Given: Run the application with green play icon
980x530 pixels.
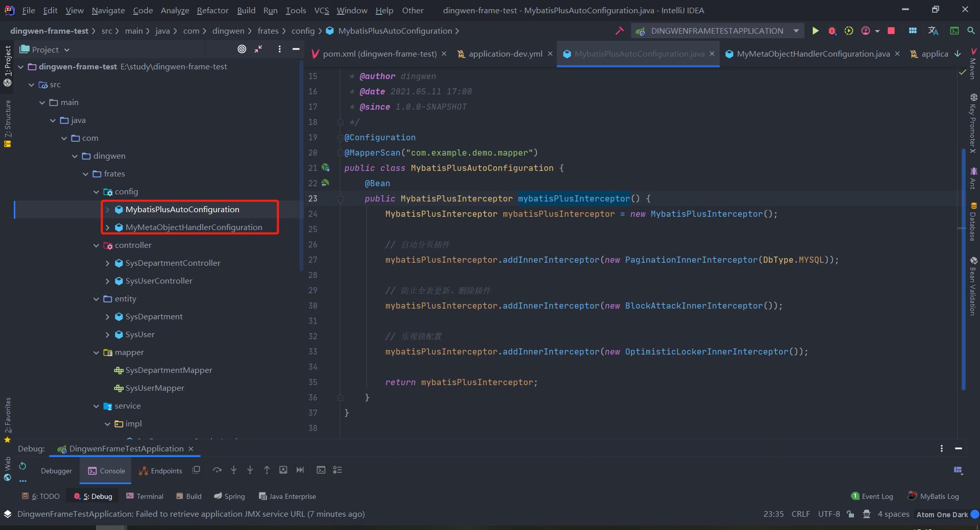Looking at the screenshot, I should [815, 31].
